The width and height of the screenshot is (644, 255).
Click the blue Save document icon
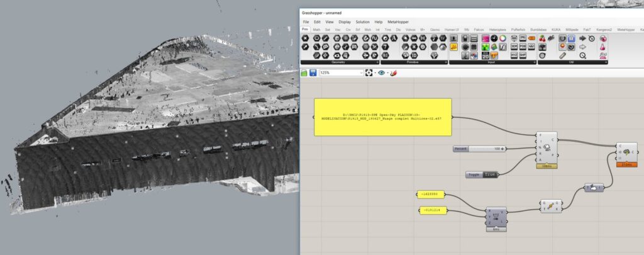pos(313,73)
